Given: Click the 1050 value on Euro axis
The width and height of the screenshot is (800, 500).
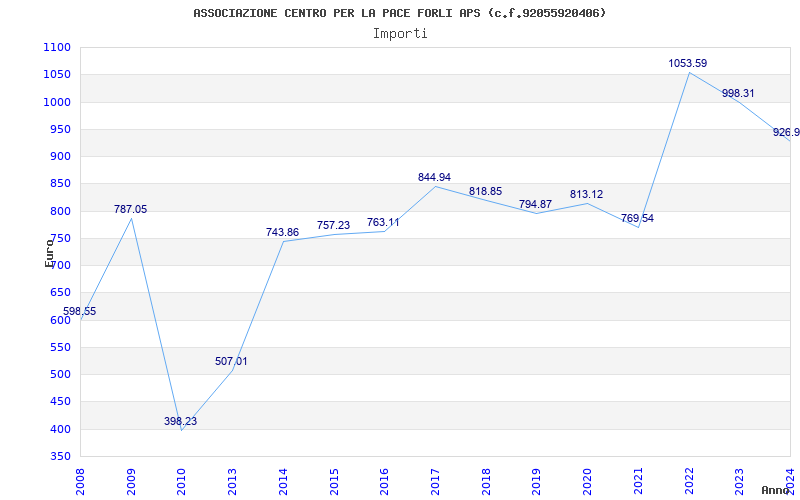Looking at the screenshot, I should (57, 75).
